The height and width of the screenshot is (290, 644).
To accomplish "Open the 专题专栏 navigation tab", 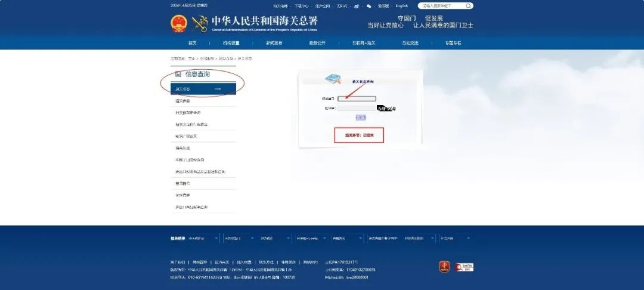I will 453,43.
